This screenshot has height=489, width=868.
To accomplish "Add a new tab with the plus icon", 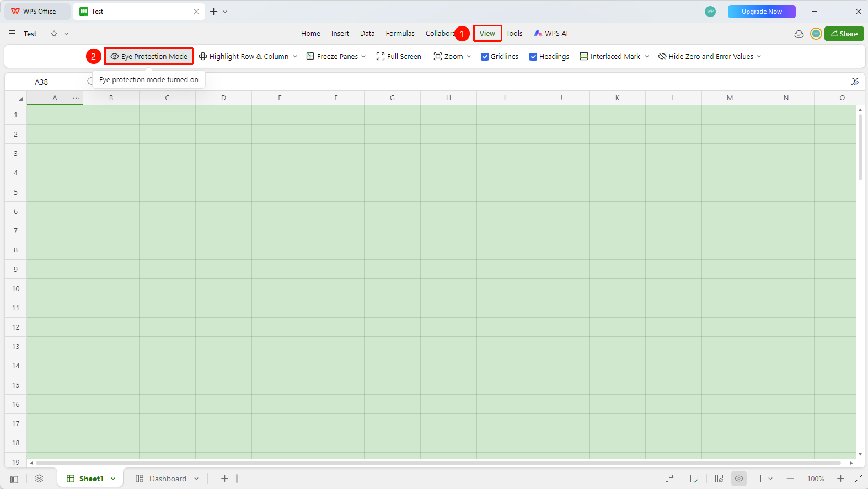I will [x=214, y=12].
